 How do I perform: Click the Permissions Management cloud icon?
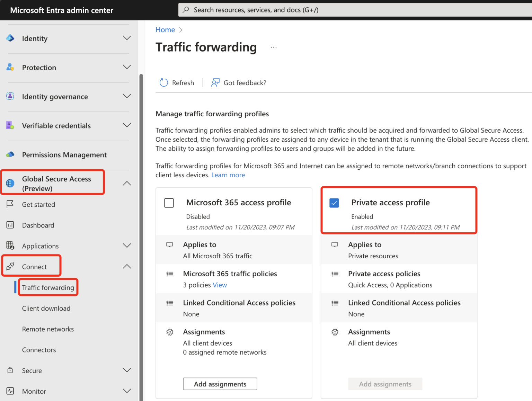(x=10, y=154)
